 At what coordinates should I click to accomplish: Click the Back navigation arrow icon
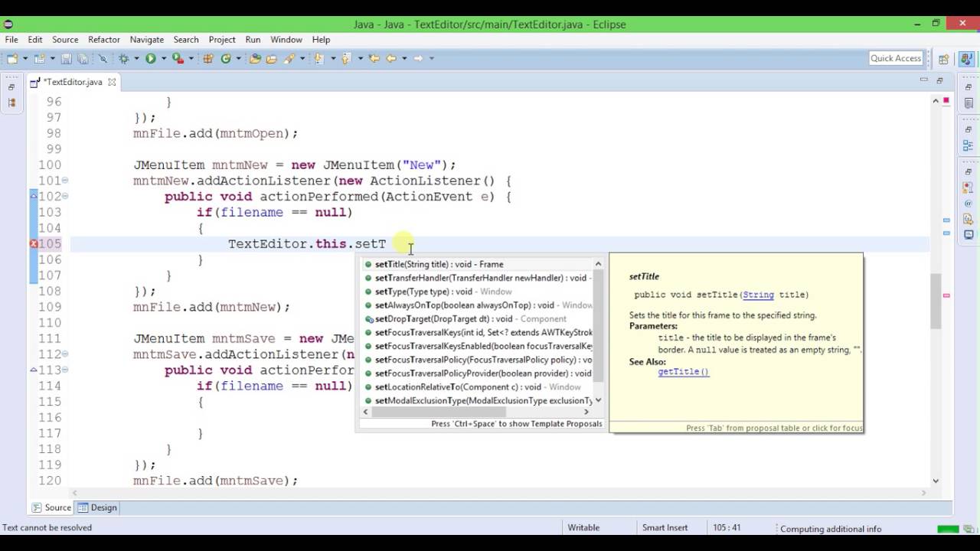click(390, 58)
